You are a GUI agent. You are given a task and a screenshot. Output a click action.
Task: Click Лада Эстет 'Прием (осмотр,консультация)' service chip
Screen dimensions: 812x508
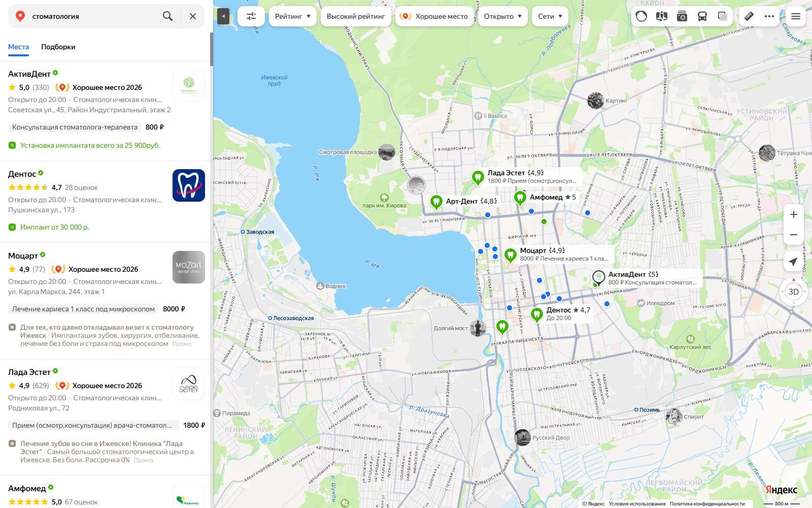coord(93,425)
